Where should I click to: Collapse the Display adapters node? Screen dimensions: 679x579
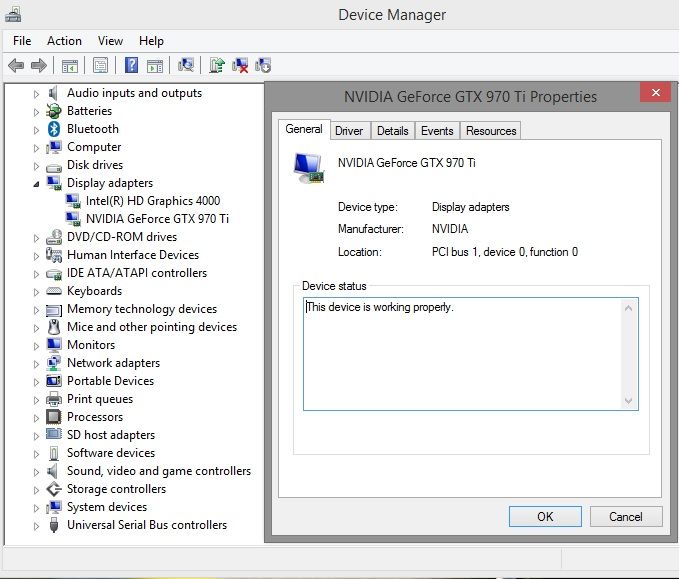pos(36,184)
